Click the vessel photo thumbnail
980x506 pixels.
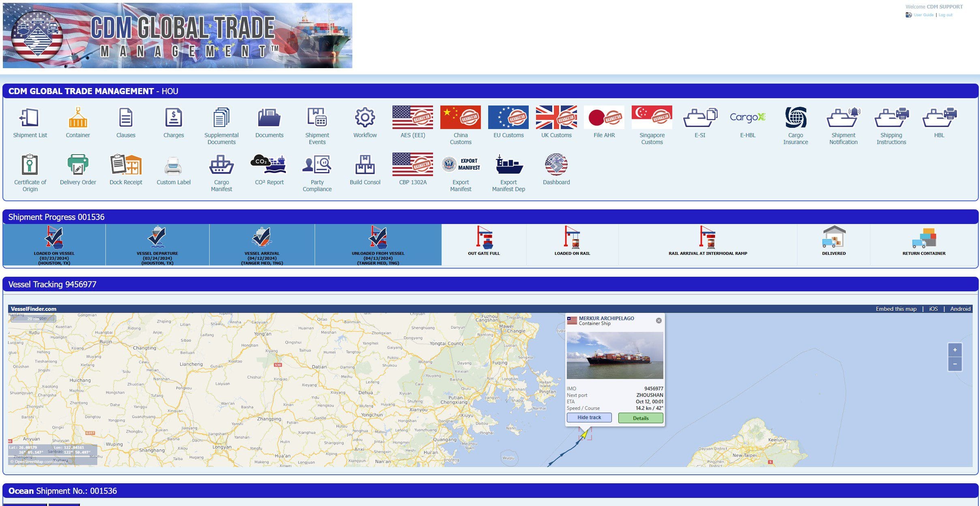coord(615,355)
